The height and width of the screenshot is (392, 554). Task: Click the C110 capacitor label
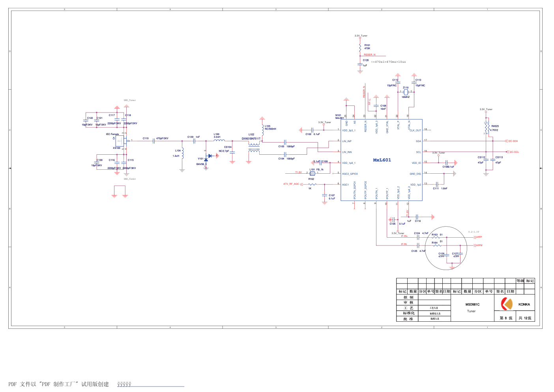417,221
